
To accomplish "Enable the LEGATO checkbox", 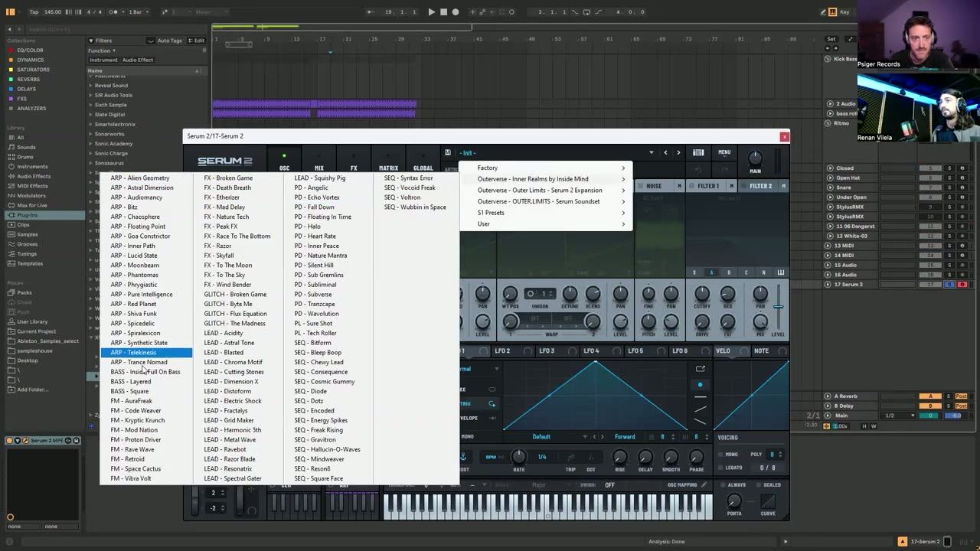I will [x=722, y=468].
